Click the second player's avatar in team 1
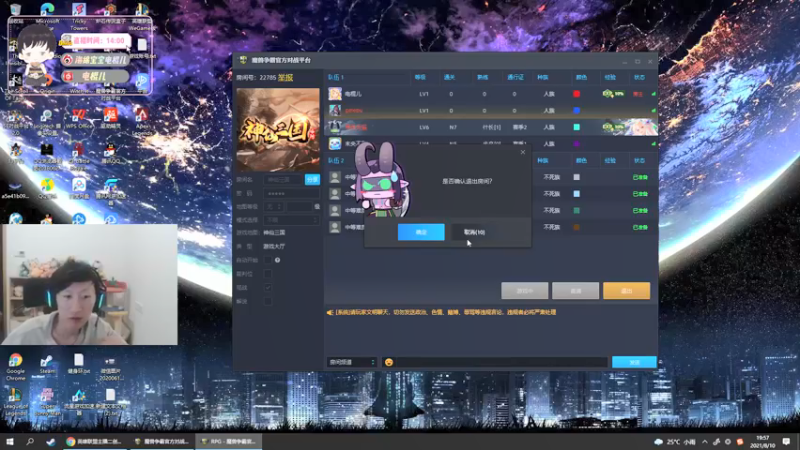The image size is (800, 450). 335,110
